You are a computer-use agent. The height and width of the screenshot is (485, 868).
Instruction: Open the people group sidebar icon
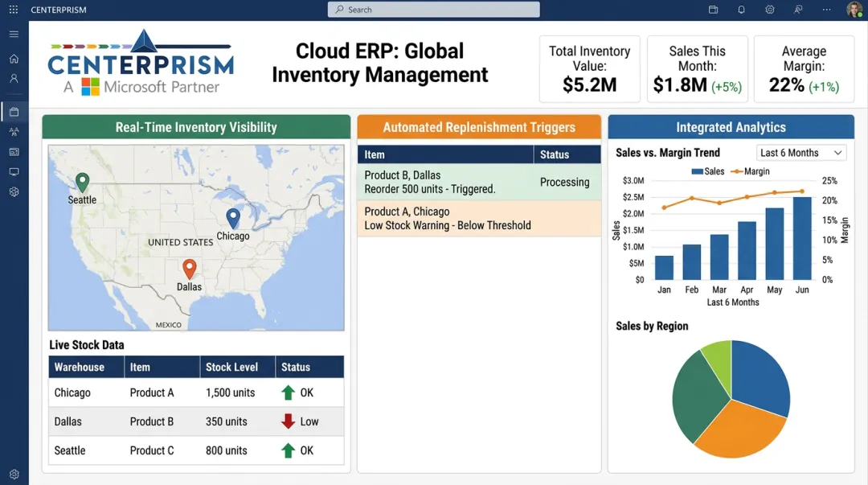point(14,132)
